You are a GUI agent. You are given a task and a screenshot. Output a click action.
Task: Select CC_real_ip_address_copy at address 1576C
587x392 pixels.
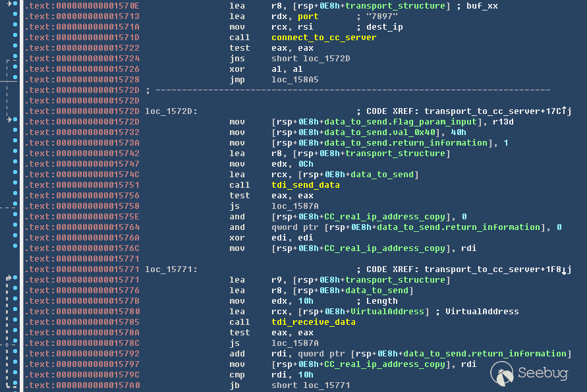[x=385, y=248]
